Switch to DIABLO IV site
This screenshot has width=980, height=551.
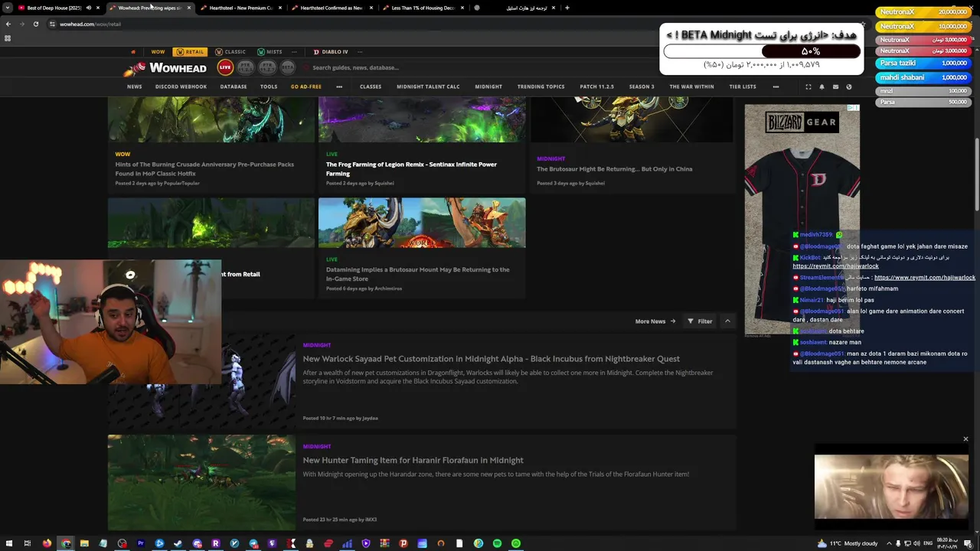[331, 52]
